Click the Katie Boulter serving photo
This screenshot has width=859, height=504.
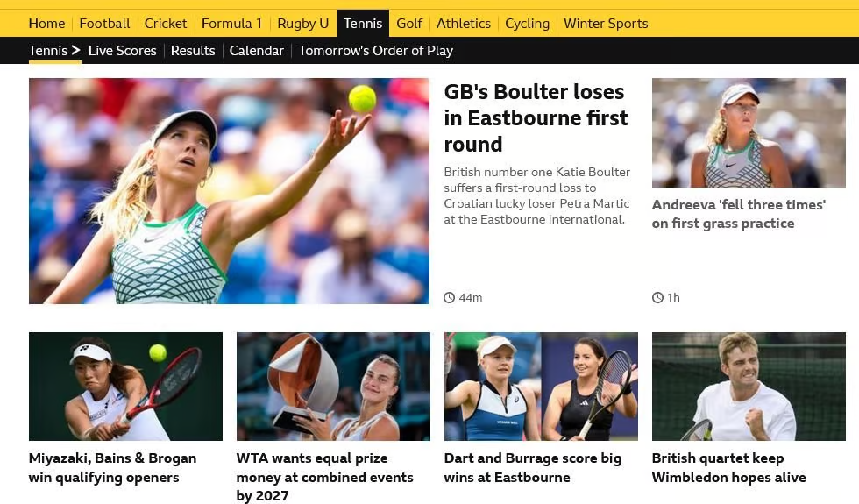coord(229,191)
